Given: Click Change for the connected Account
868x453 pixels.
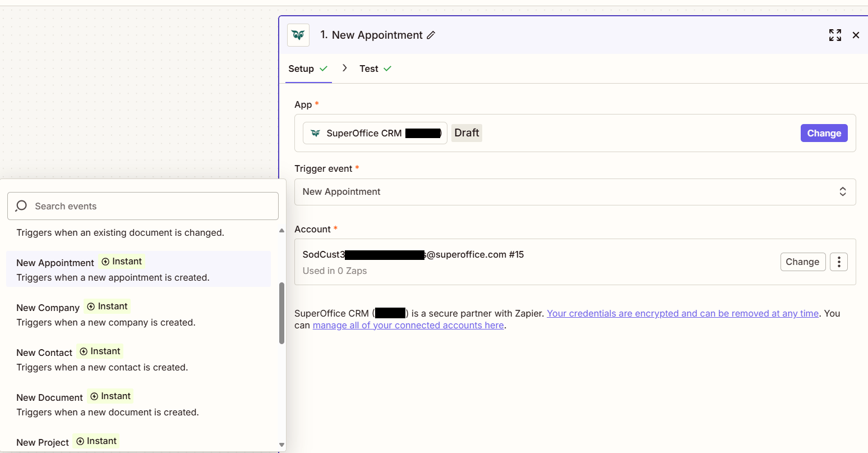Looking at the screenshot, I should coord(803,262).
